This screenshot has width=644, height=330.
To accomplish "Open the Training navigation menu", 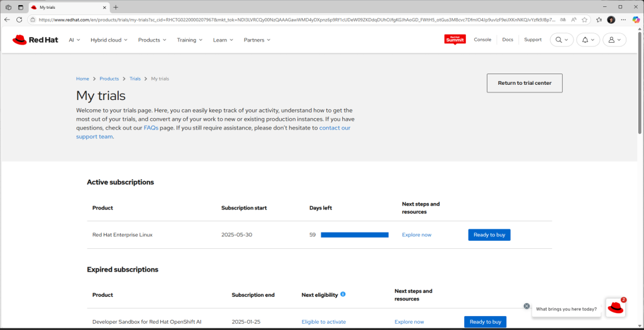I will (189, 40).
